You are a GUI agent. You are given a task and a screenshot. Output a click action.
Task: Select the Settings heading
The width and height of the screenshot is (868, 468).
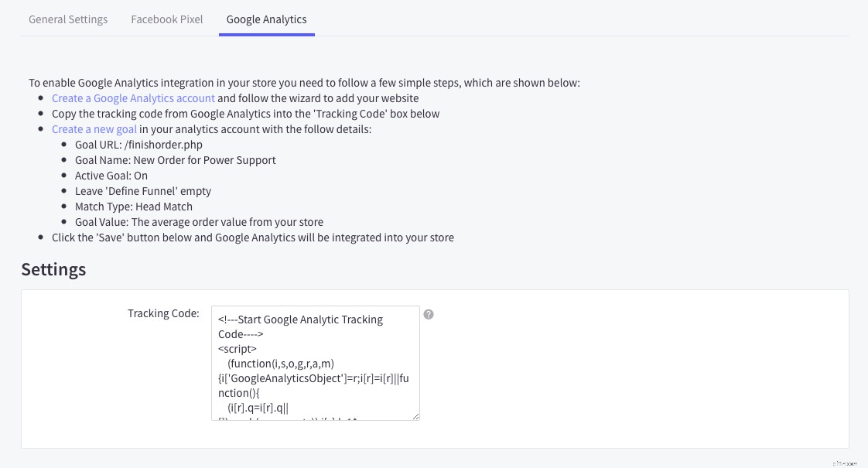(x=53, y=270)
